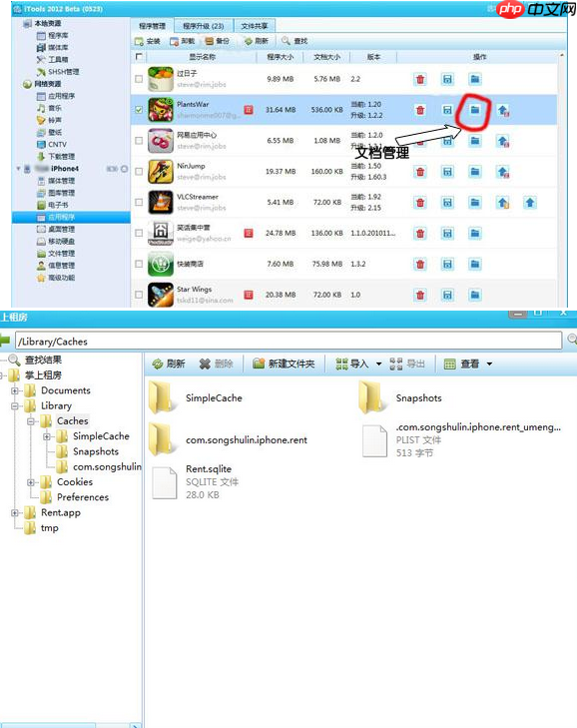Click upgrade icon in NinJump row
577x728 pixels.
[x=503, y=172]
